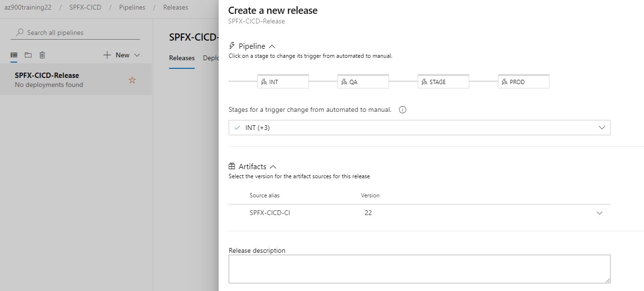Click the info icon beside stages trigger label
Image resolution: width=644 pixels, height=291 pixels.
click(x=402, y=110)
